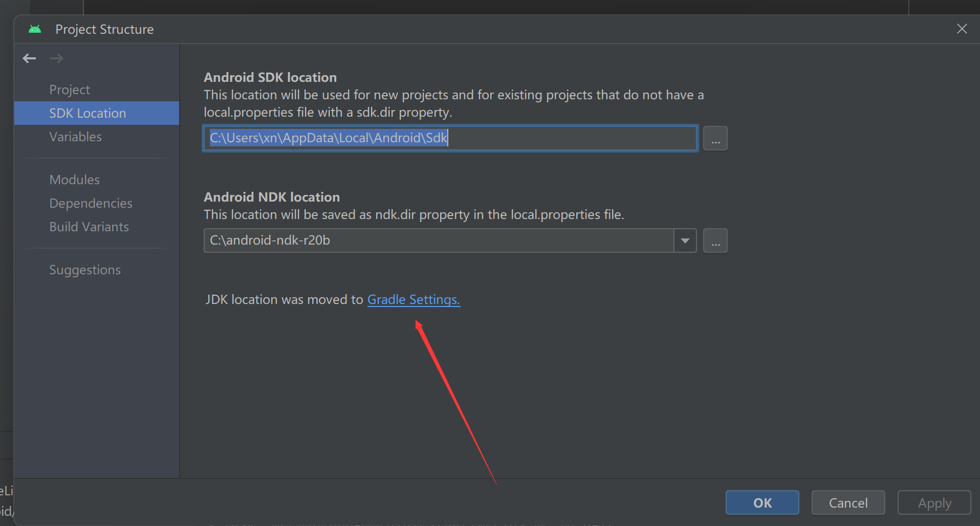Image resolution: width=980 pixels, height=526 pixels.
Task: Open the Project section
Action: click(x=70, y=90)
